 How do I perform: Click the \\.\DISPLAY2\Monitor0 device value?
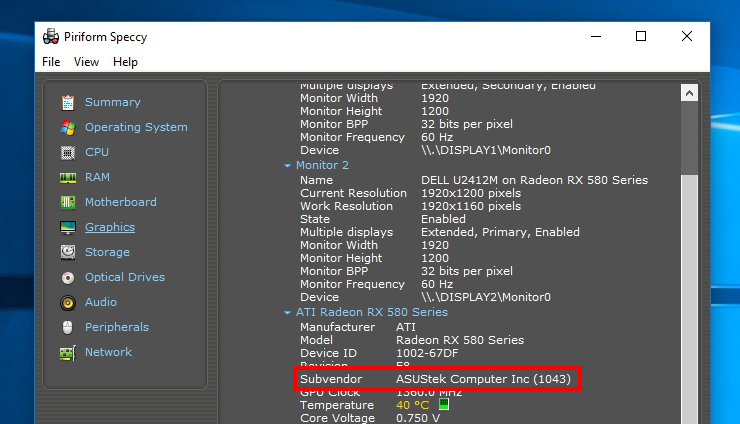[x=486, y=297]
